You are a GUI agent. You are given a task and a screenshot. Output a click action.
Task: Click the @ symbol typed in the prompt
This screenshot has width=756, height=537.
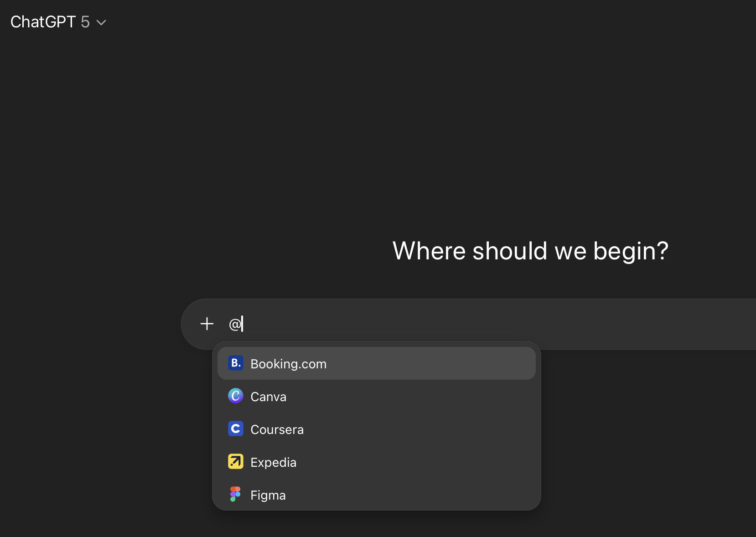coord(234,324)
